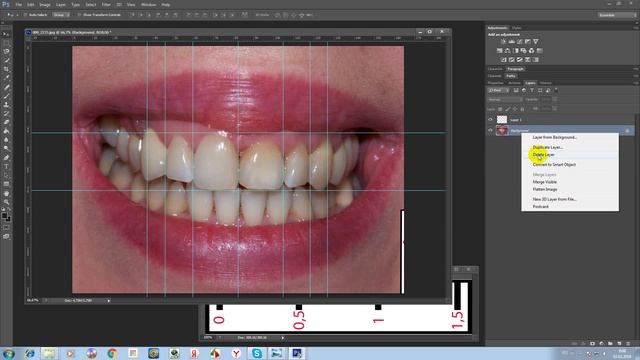Open the layer blend mode dropdown
Image resolution: width=640 pixels, height=360 pixels.
505,100
